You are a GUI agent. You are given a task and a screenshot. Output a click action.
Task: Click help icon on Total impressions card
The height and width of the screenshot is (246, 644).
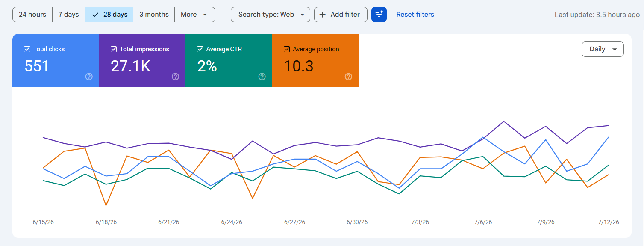pyautogui.click(x=176, y=77)
